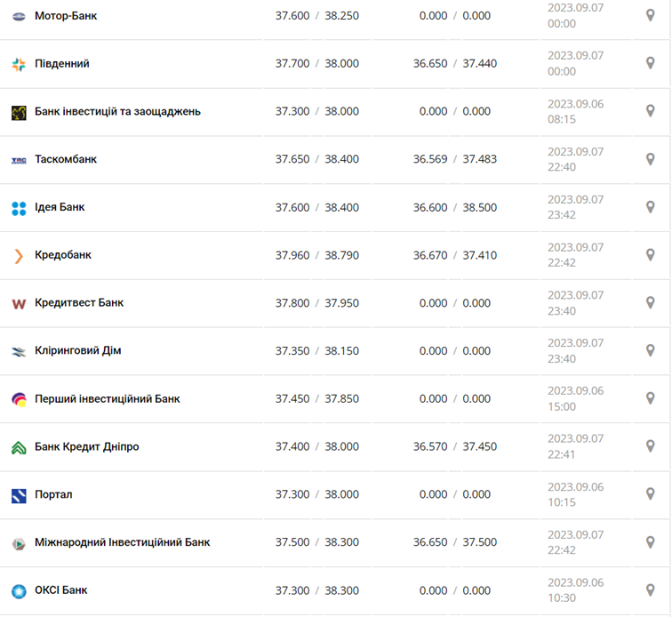Click the Кредобанк orange logo
The height and width of the screenshot is (617, 672).
coord(19,256)
